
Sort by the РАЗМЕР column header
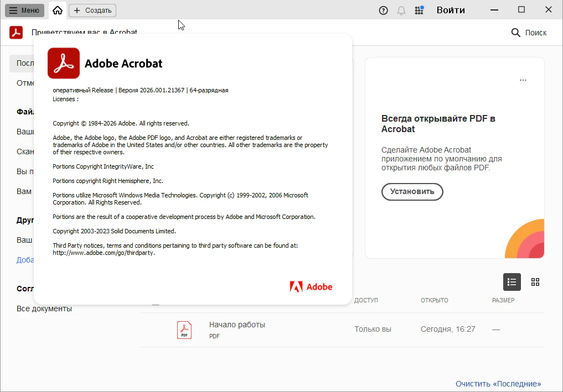(x=503, y=300)
